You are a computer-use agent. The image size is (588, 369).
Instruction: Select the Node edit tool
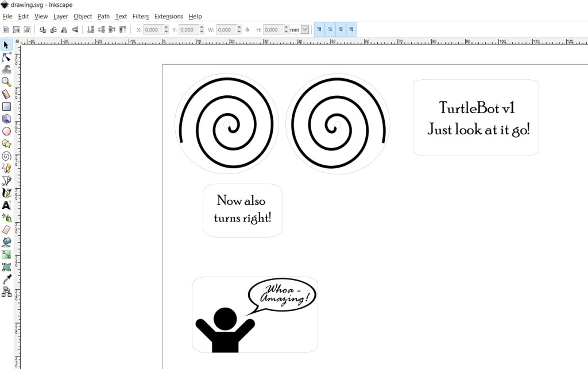(x=6, y=57)
